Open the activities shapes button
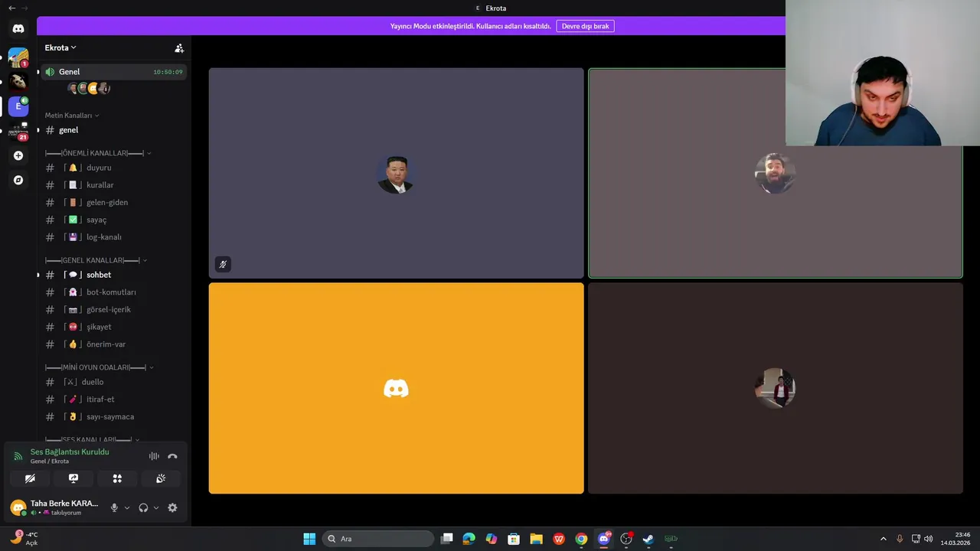Screen dimensions: 980x551 tap(117, 478)
